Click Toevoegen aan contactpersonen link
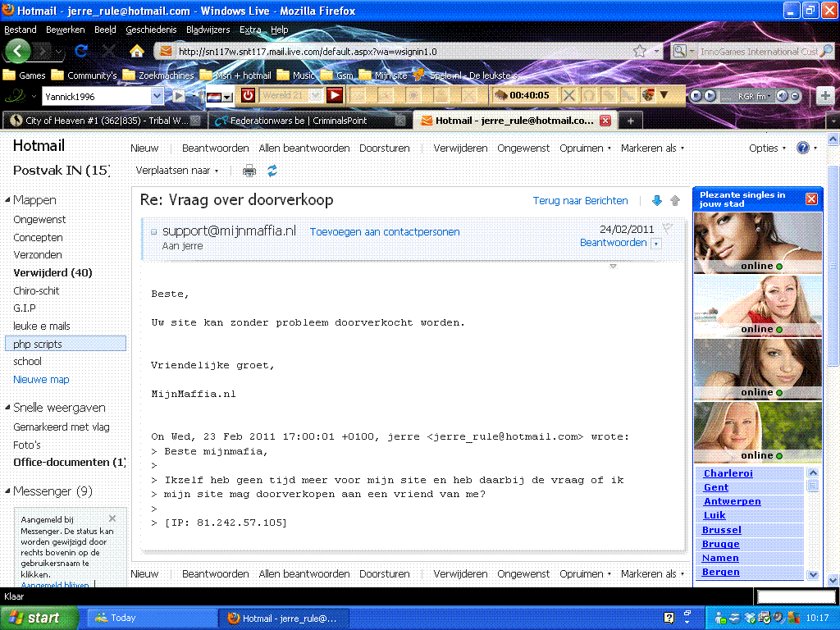 click(385, 231)
